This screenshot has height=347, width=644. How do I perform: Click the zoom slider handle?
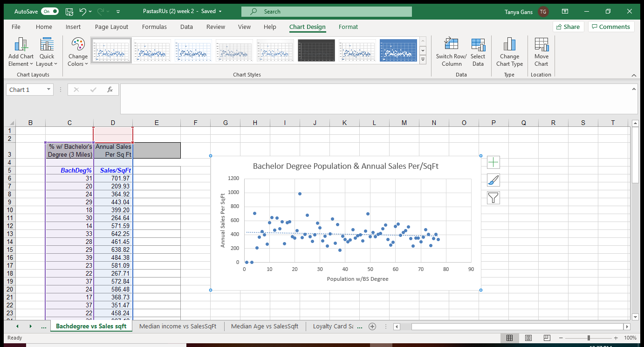tap(589, 338)
